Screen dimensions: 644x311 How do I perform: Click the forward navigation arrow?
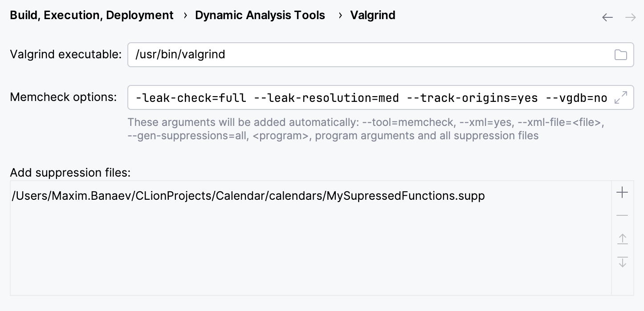click(630, 17)
